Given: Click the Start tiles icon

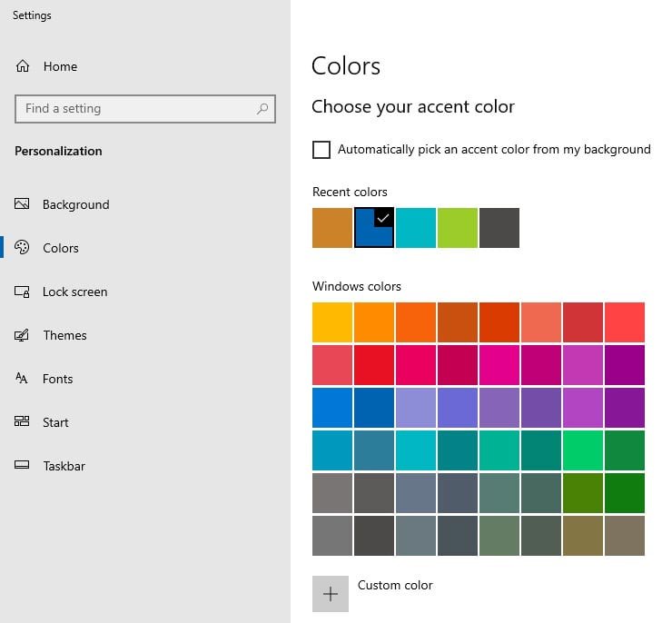Looking at the screenshot, I should click(22, 421).
